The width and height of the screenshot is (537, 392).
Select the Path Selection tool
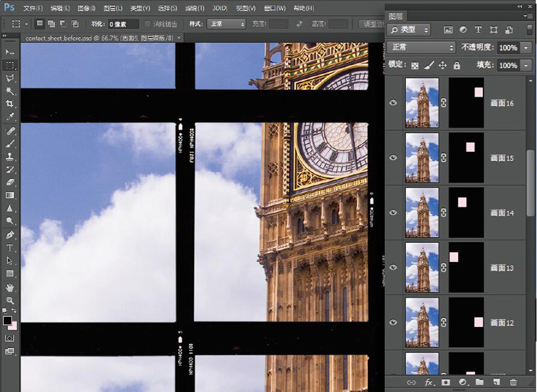tap(10, 261)
